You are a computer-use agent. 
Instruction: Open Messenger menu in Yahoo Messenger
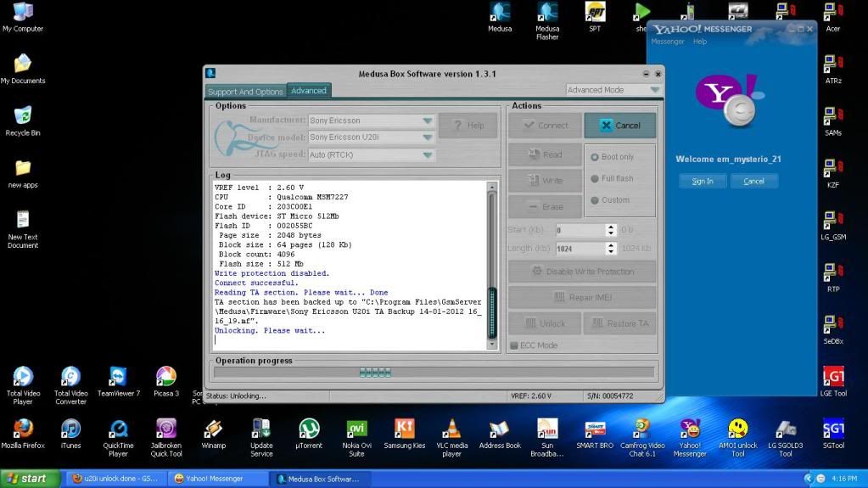click(x=667, y=42)
